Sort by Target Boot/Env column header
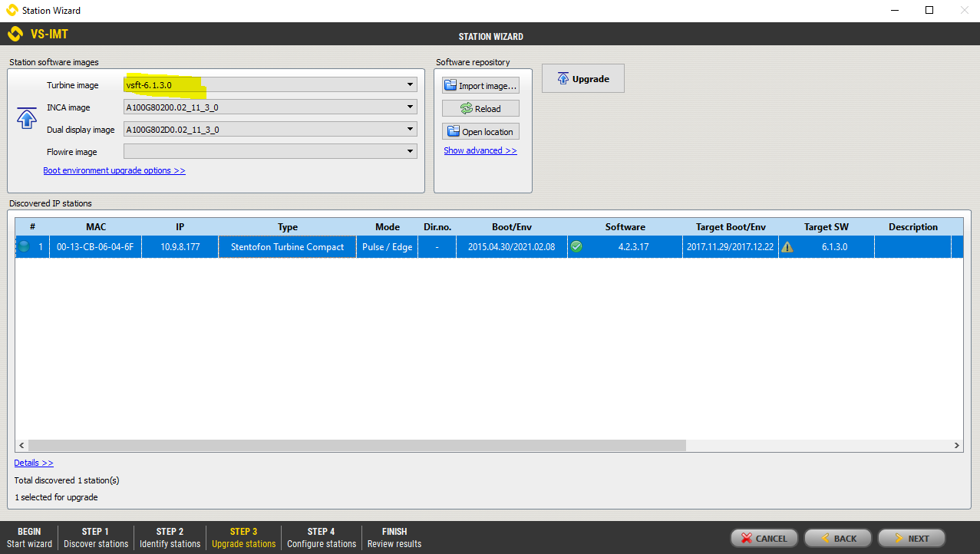The width and height of the screenshot is (980, 554). 731,226
